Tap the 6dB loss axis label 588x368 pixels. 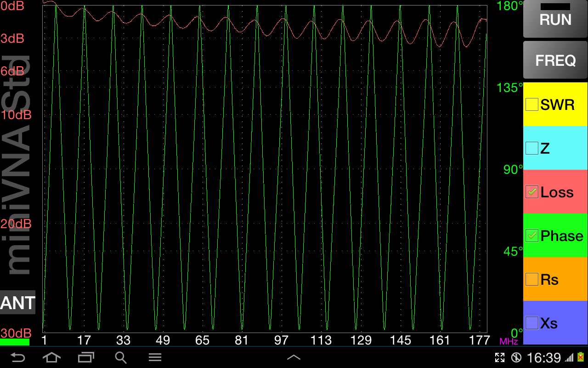tap(12, 71)
